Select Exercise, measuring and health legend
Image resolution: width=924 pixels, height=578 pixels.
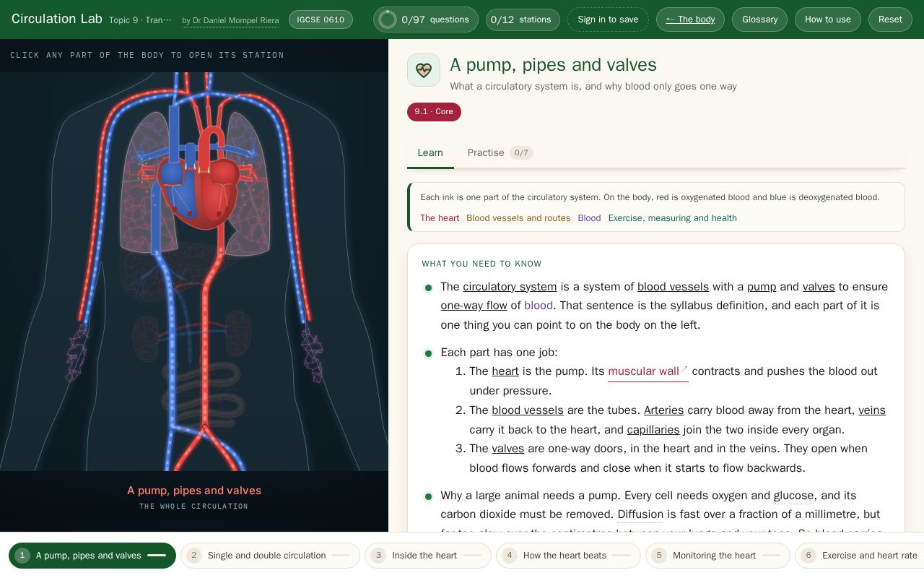(672, 218)
